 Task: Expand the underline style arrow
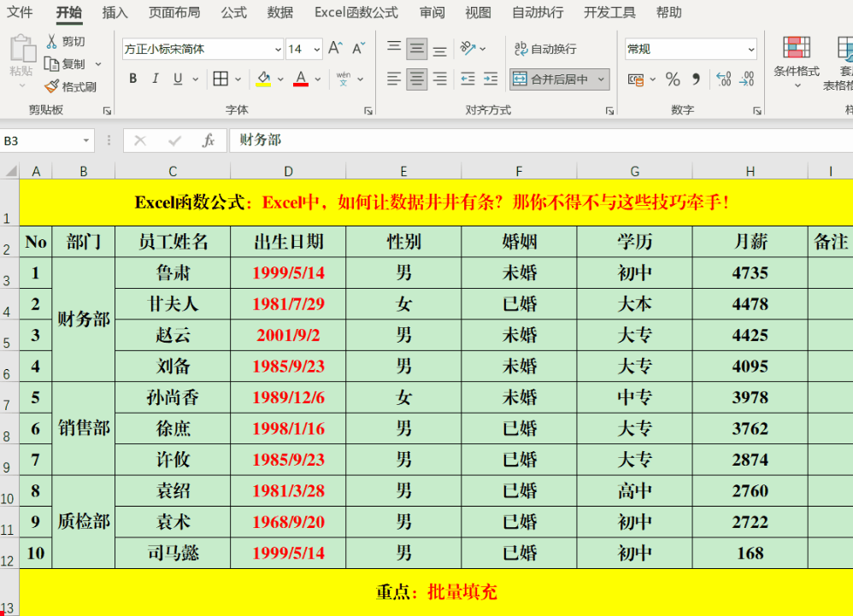click(x=195, y=79)
